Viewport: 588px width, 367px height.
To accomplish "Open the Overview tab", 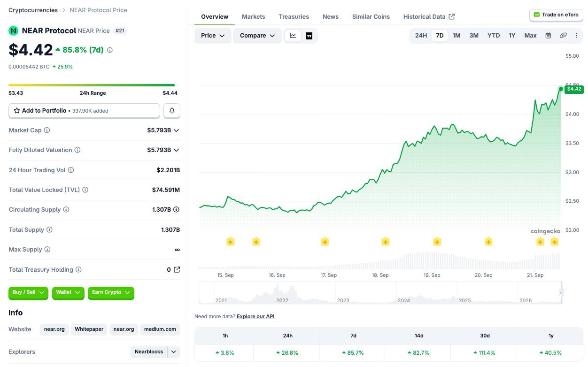I will tap(215, 16).
